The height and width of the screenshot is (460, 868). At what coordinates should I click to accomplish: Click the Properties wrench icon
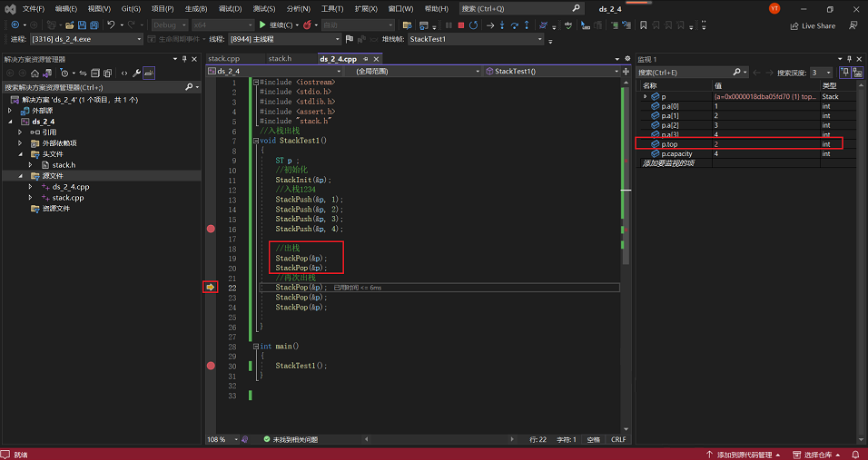pyautogui.click(x=136, y=73)
